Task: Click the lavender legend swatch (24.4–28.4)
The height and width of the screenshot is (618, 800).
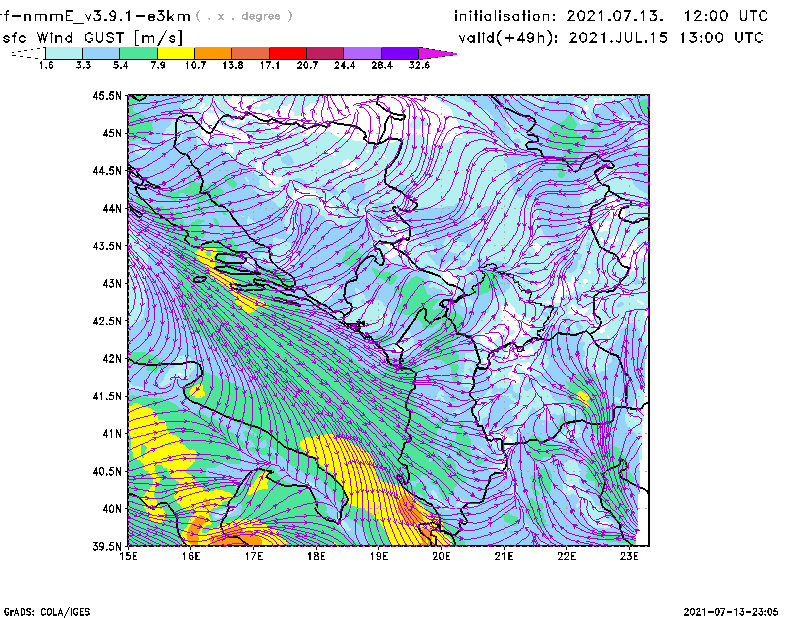Action: click(362, 53)
